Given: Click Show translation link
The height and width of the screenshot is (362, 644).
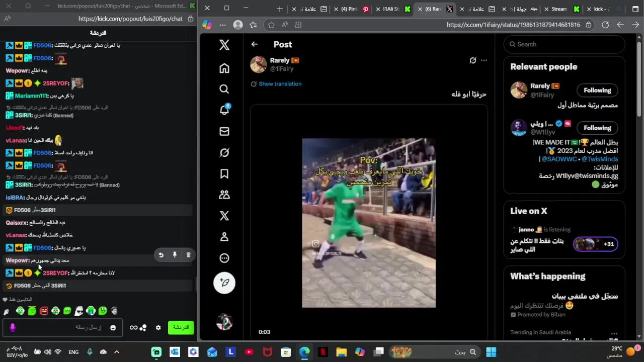Looking at the screenshot, I should pos(280,84).
